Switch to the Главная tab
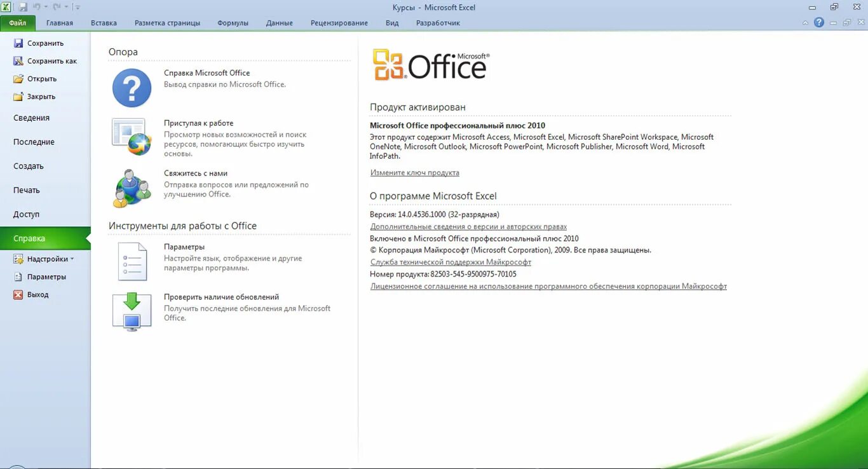This screenshot has height=469, width=868. (x=60, y=23)
